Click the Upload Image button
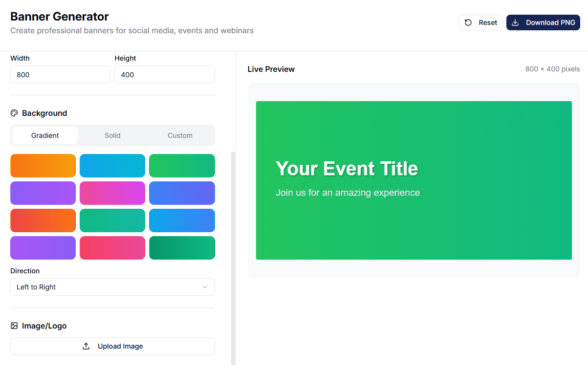Image resolution: width=588 pixels, height=374 pixels. point(112,346)
